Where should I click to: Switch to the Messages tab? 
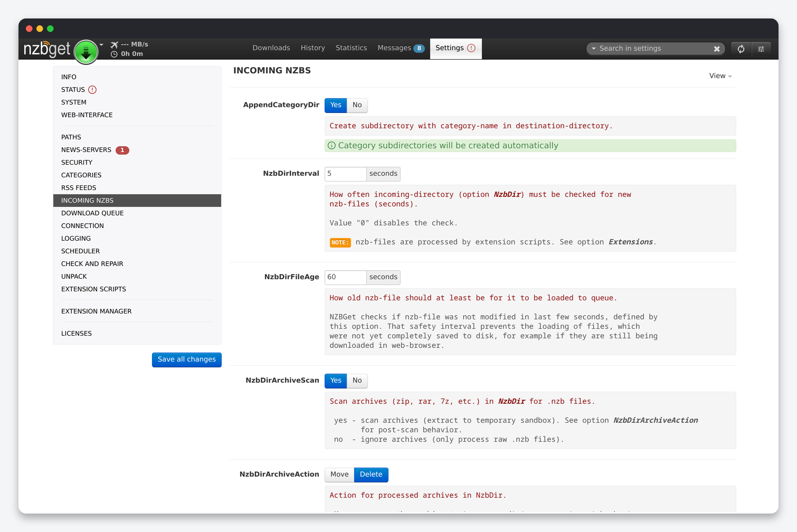[394, 48]
